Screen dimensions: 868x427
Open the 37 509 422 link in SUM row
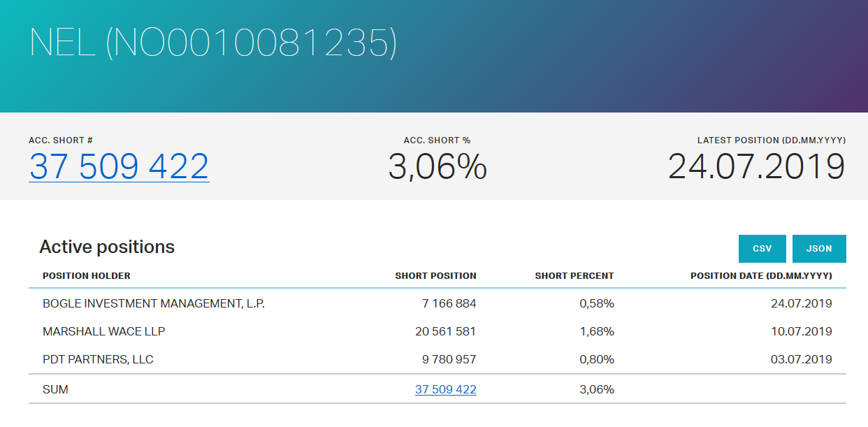pos(445,389)
